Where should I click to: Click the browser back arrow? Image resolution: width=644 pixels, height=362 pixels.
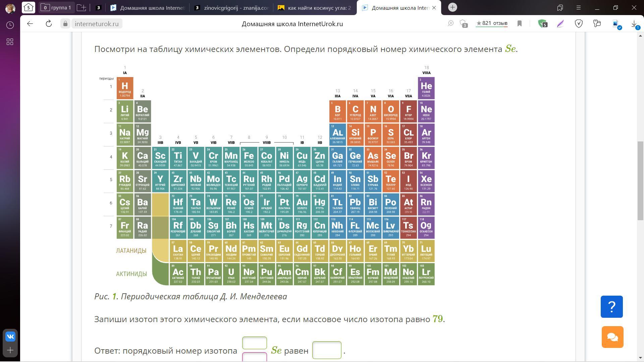[x=30, y=23]
